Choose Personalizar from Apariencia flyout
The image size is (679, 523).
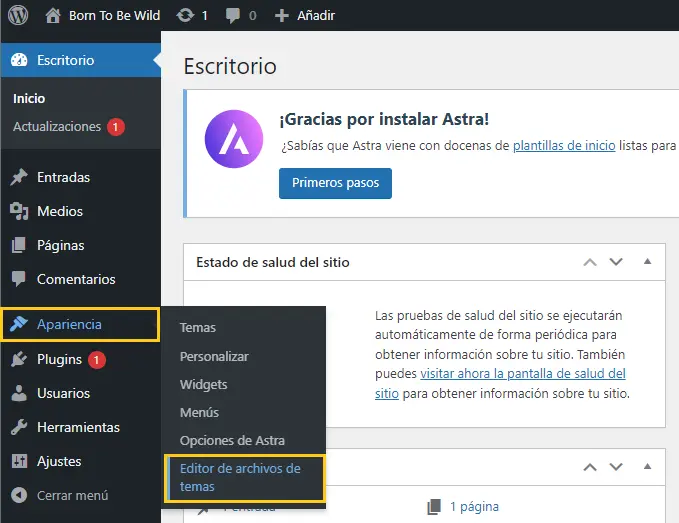[214, 357]
